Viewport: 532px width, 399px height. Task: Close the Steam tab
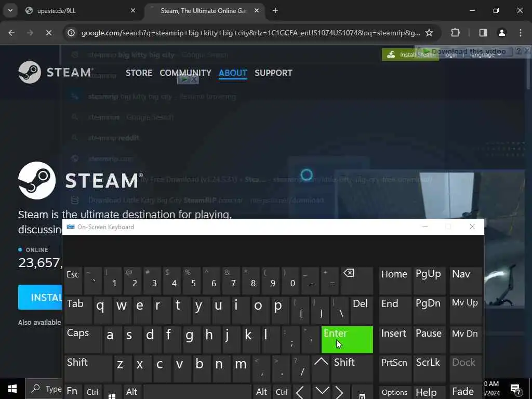257,10
